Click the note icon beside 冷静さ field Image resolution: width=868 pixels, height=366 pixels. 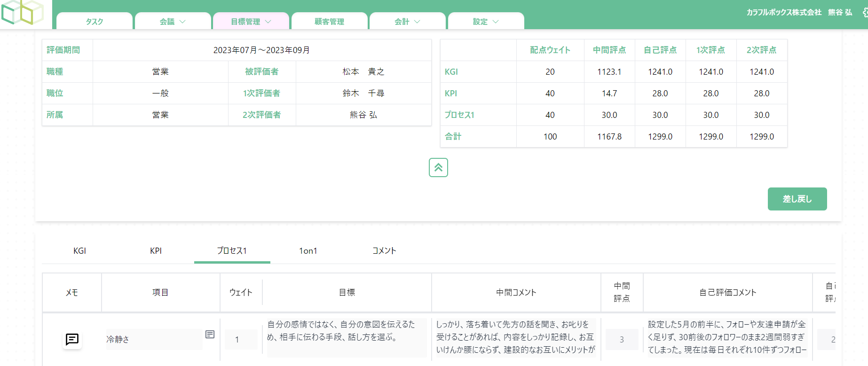click(x=210, y=334)
